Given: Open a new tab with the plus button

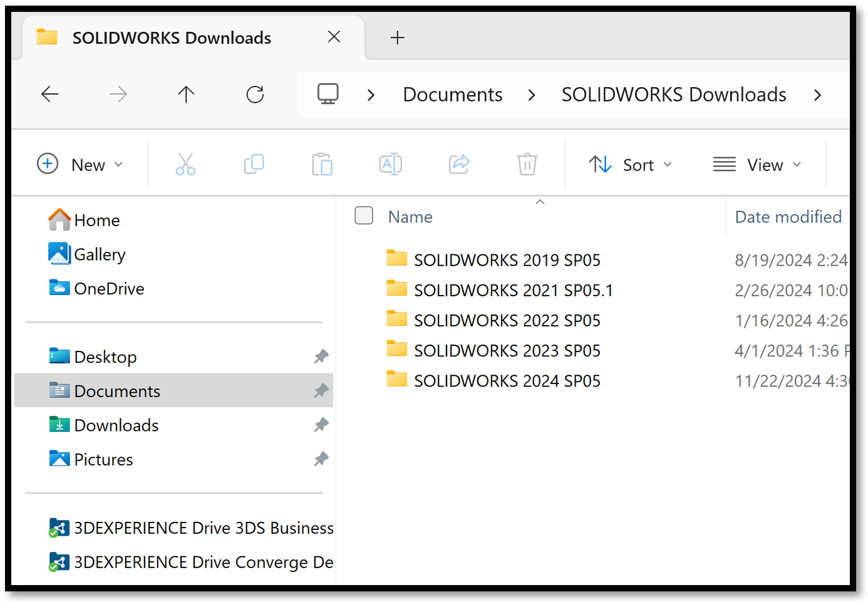Looking at the screenshot, I should tap(397, 38).
